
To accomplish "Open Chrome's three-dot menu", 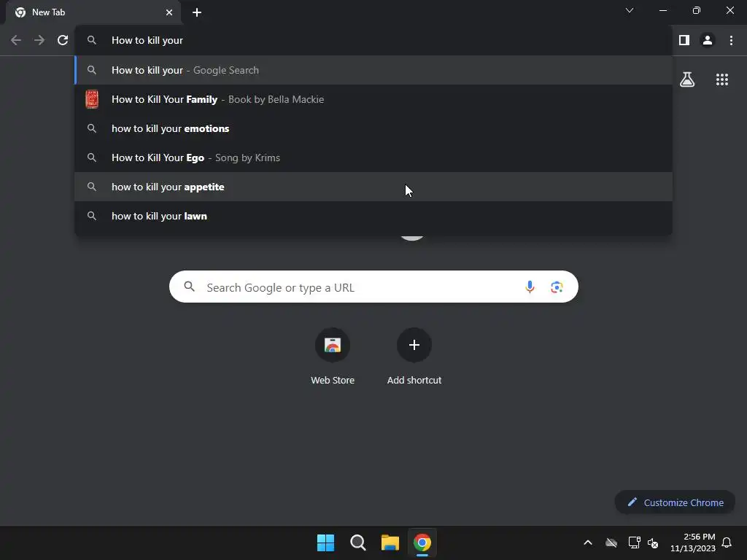I will (x=731, y=41).
